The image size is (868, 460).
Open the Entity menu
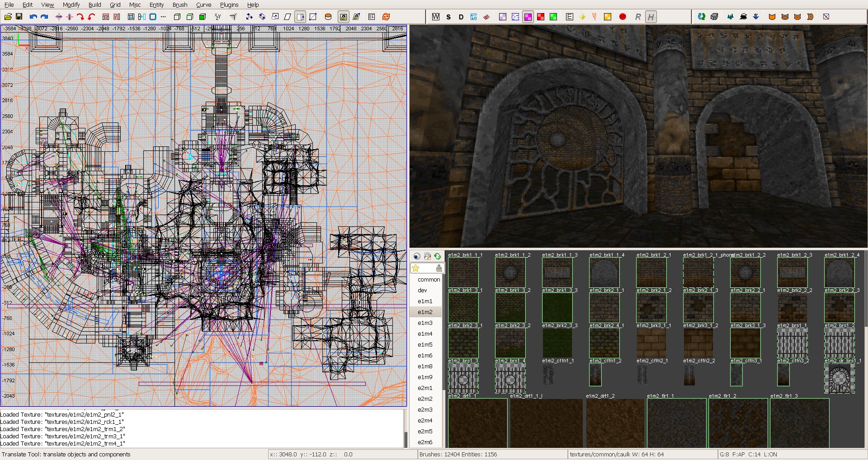coord(156,5)
